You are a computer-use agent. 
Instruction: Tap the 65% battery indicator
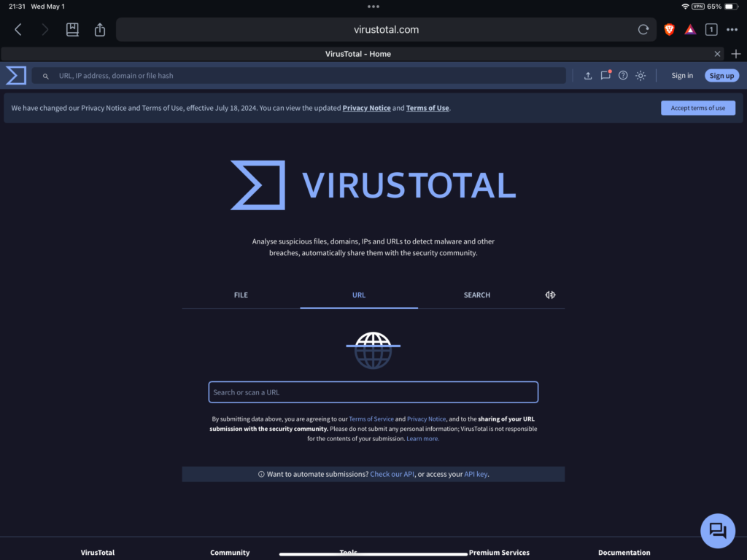point(723,7)
